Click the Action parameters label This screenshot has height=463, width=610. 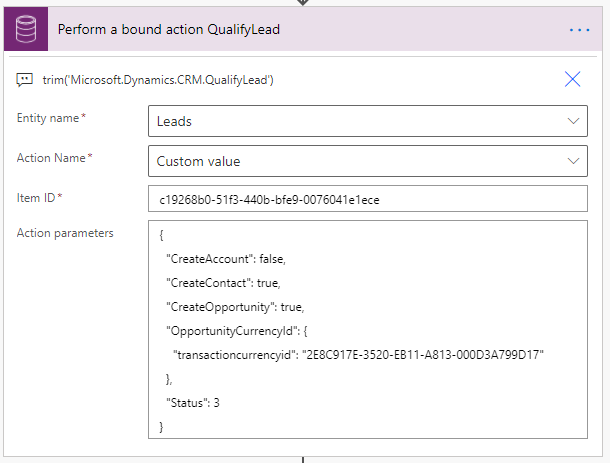(x=65, y=233)
